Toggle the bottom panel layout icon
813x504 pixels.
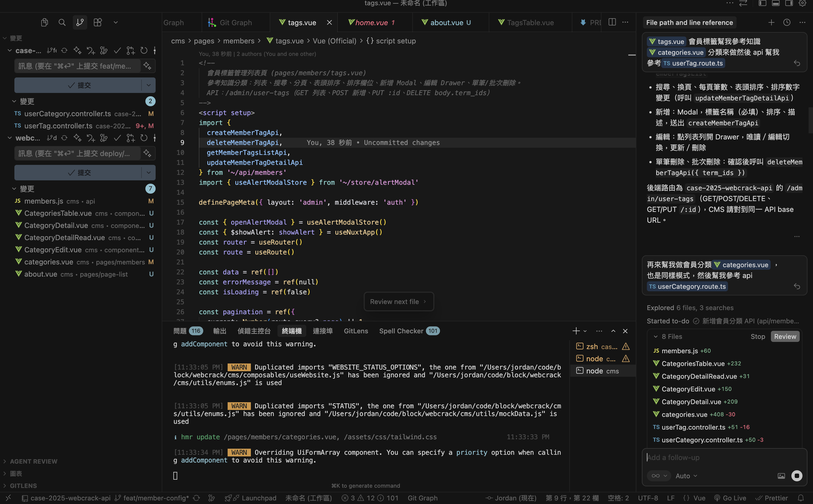click(x=776, y=3)
